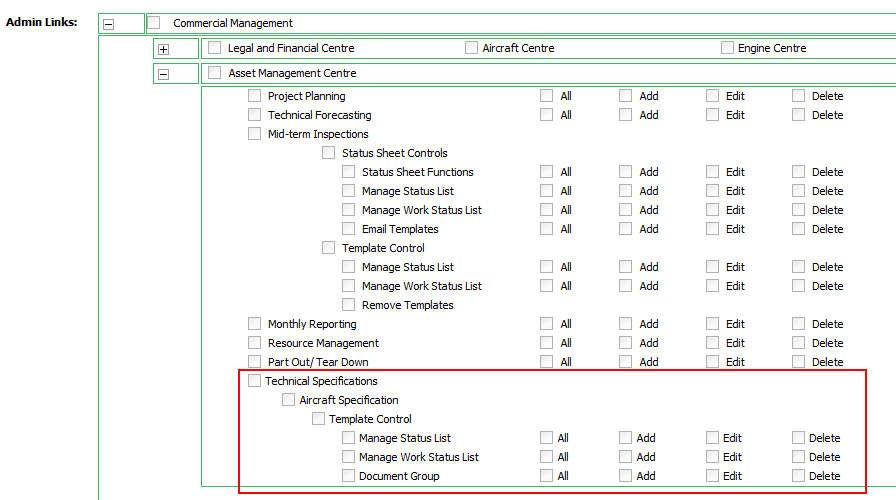Check the Project Planning checkbox
Screen dimensions: 896x500
coord(254,96)
